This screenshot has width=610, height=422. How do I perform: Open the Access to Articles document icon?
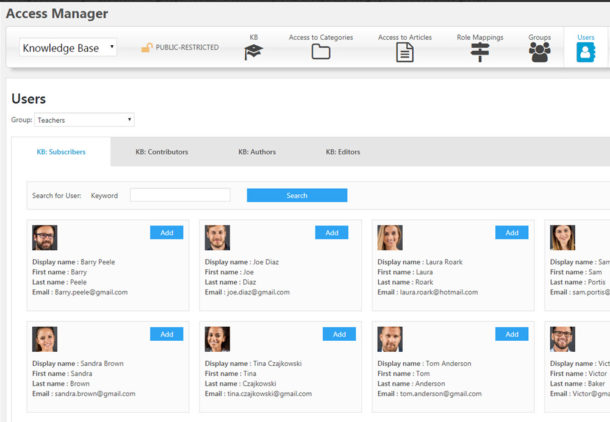[405, 53]
